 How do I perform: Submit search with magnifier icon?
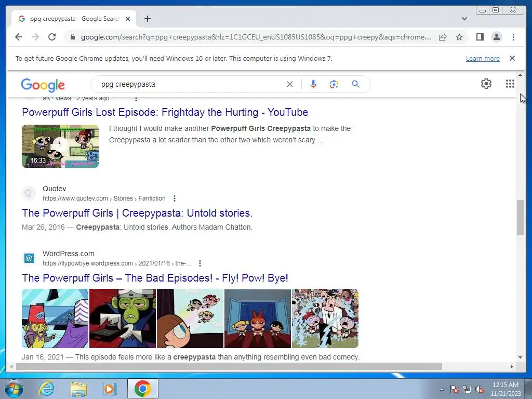pos(355,84)
